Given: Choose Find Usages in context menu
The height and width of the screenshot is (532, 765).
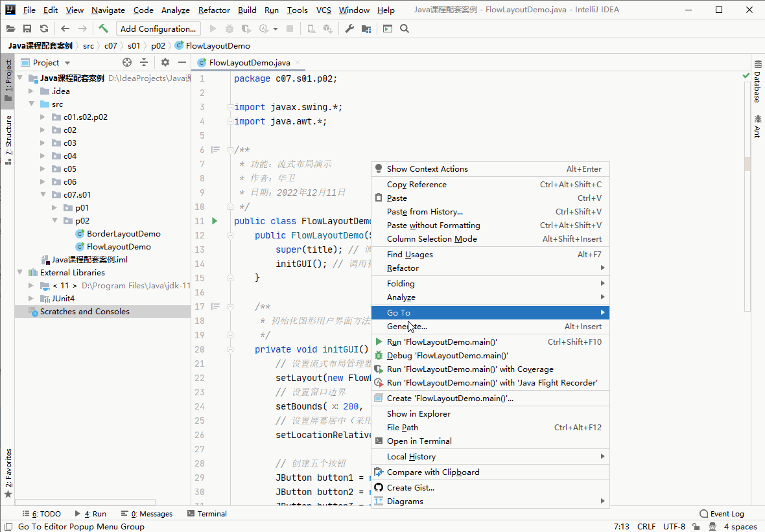Looking at the screenshot, I should click(x=490, y=255).
